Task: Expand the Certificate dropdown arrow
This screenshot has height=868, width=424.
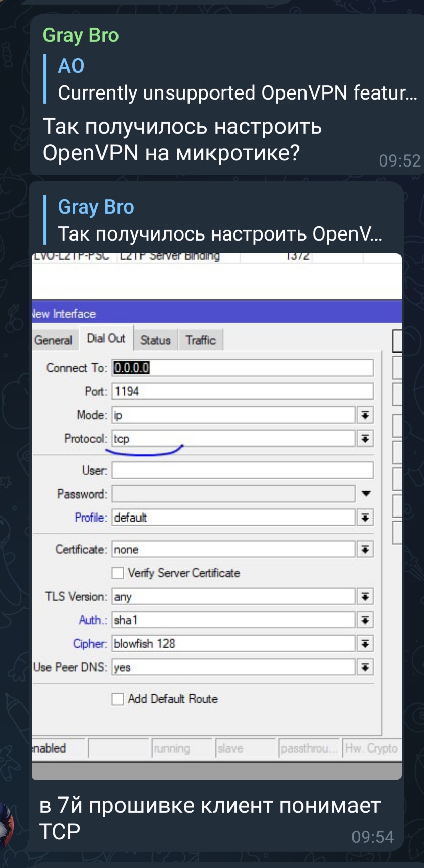Action: (365, 550)
